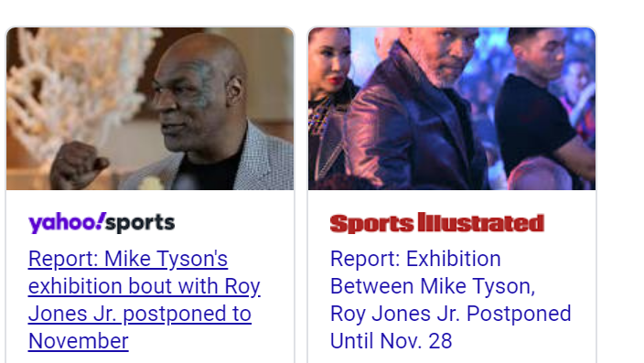The height and width of the screenshot is (363, 644).
Task: Click the purple "yahoo!" part of logo
Action: (67, 223)
